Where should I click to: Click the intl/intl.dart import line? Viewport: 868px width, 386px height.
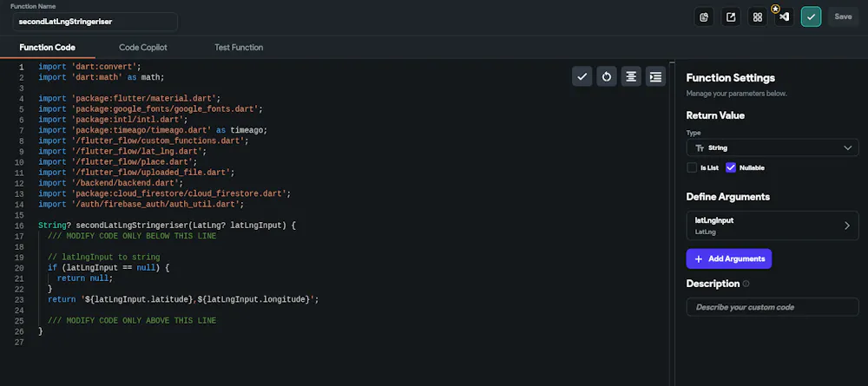(x=113, y=120)
